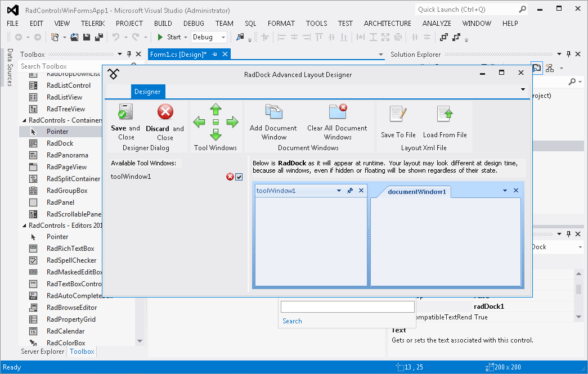Select RadDock in the Toolbox
The image size is (588, 374).
pyautogui.click(x=60, y=143)
